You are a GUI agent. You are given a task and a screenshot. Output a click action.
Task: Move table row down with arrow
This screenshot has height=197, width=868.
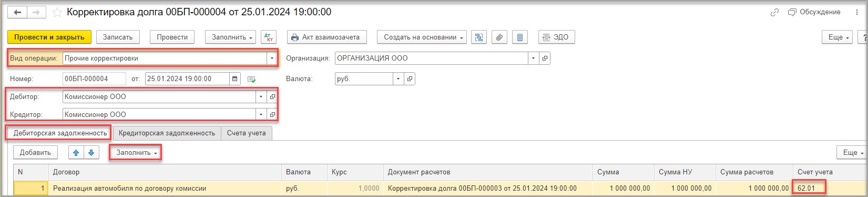pyautogui.click(x=91, y=153)
